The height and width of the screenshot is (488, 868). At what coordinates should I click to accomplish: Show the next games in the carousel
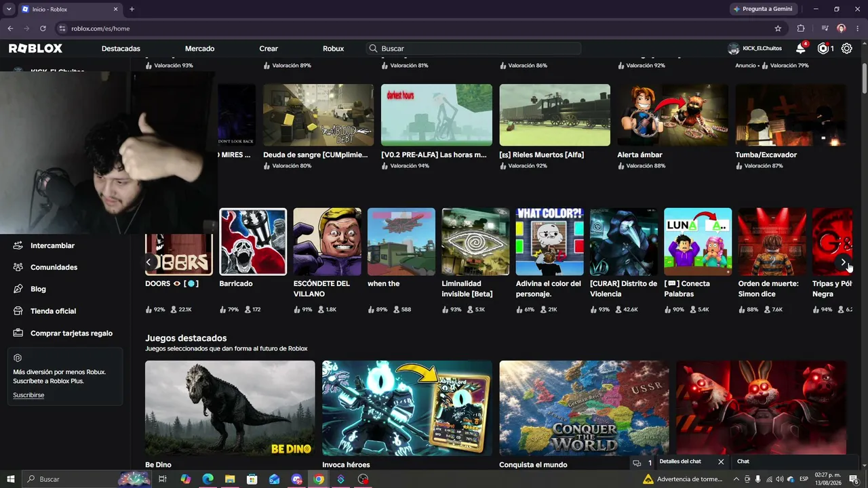pos(843,262)
